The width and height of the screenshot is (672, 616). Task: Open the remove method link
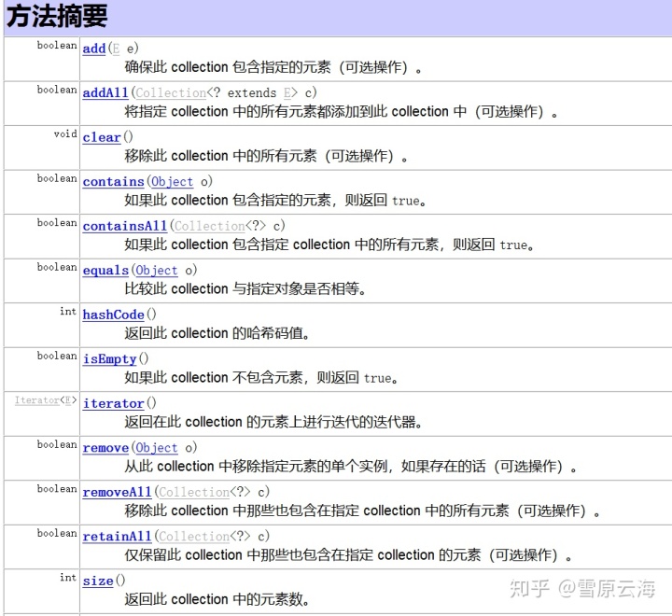[x=105, y=447]
